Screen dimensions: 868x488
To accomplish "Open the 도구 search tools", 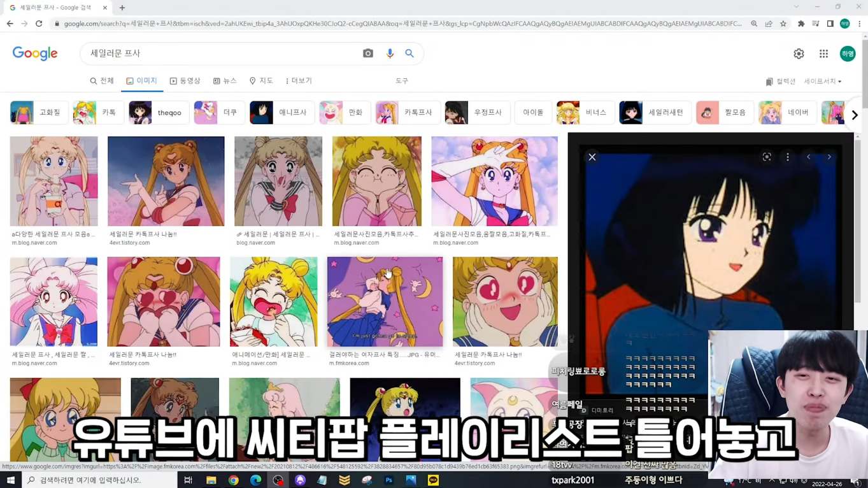I will [x=402, y=81].
